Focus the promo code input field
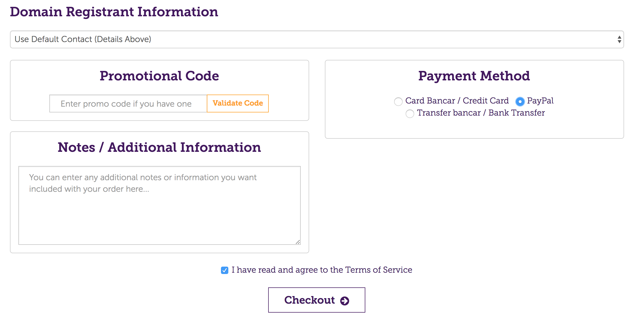This screenshot has width=644, height=321. coord(129,104)
